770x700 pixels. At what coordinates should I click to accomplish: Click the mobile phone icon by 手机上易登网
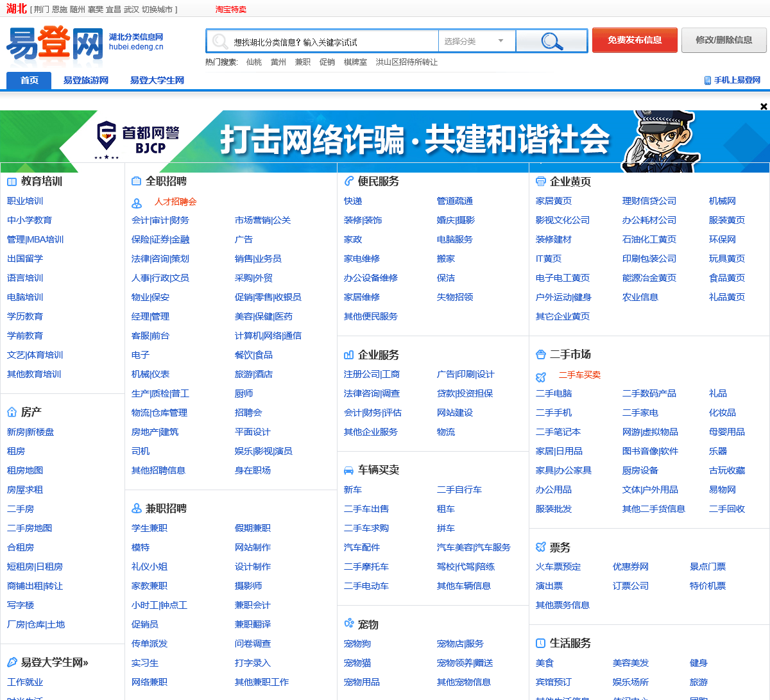click(708, 80)
